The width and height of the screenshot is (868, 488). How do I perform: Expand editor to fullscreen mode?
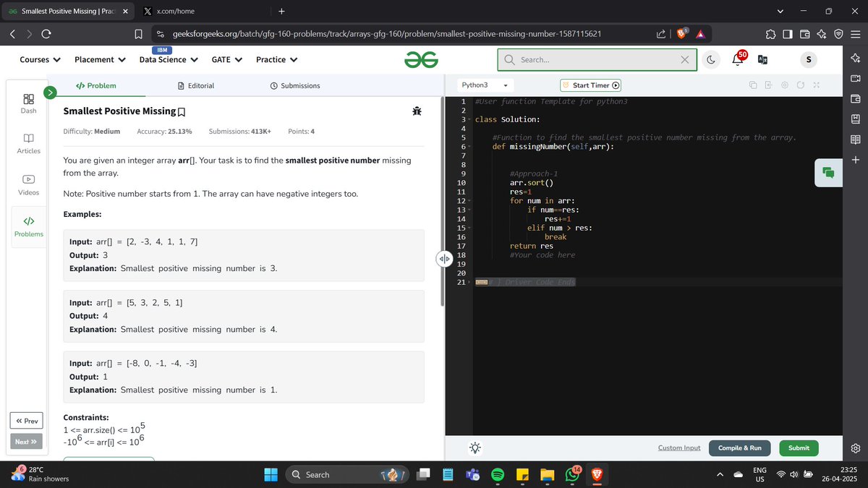click(817, 85)
